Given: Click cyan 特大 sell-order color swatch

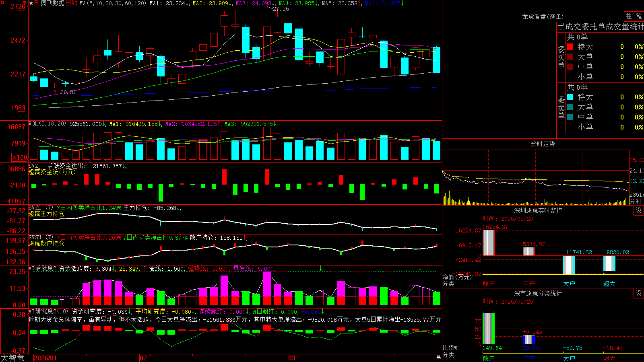Looking at the screenshot, I should coord(570,97).
